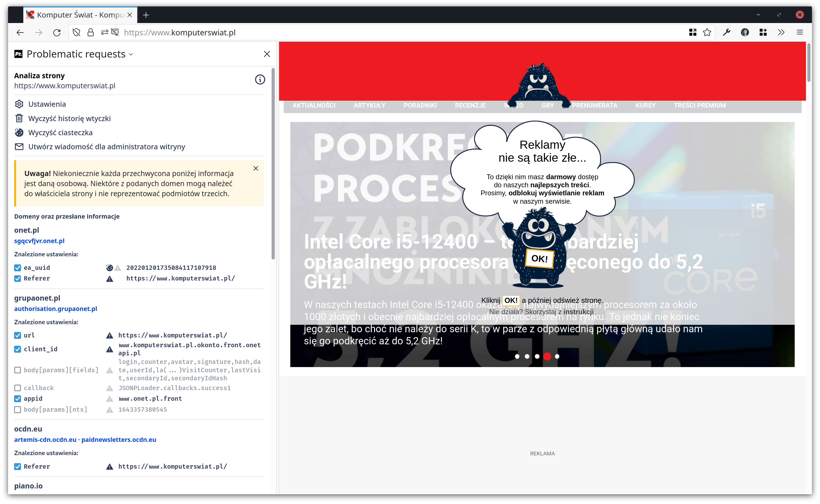Click the trash icon for Wyczyść historię wtyczki

click(19, 118)
